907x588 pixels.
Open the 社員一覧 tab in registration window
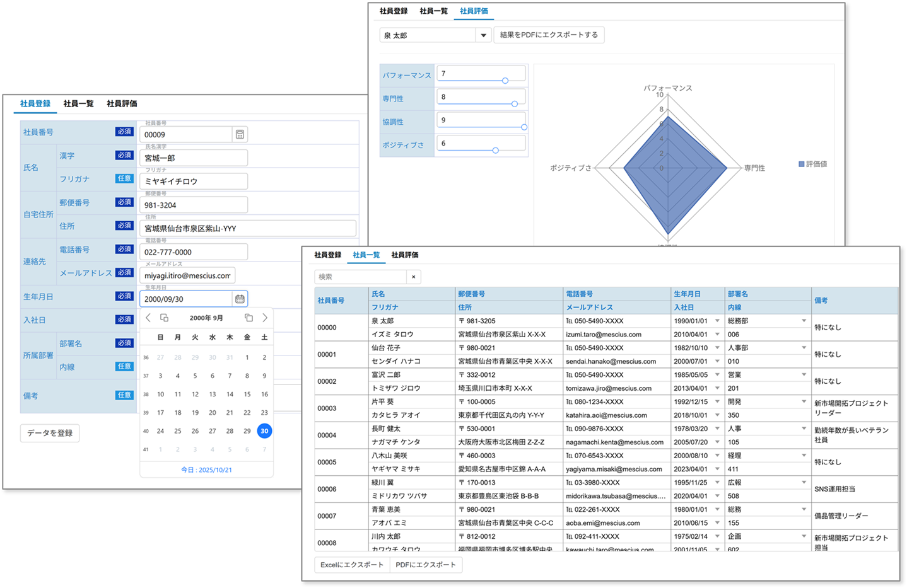click(x=78, y=103)
